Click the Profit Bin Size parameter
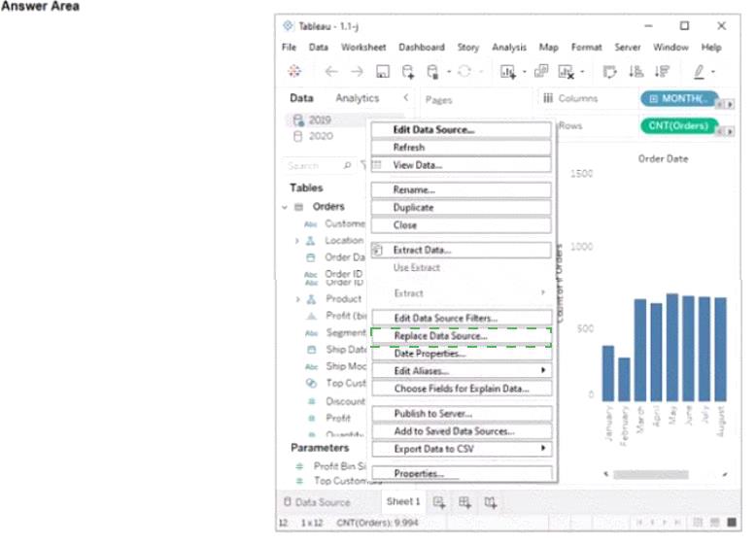This screenshot has width=756, height=545. (339, 466)
